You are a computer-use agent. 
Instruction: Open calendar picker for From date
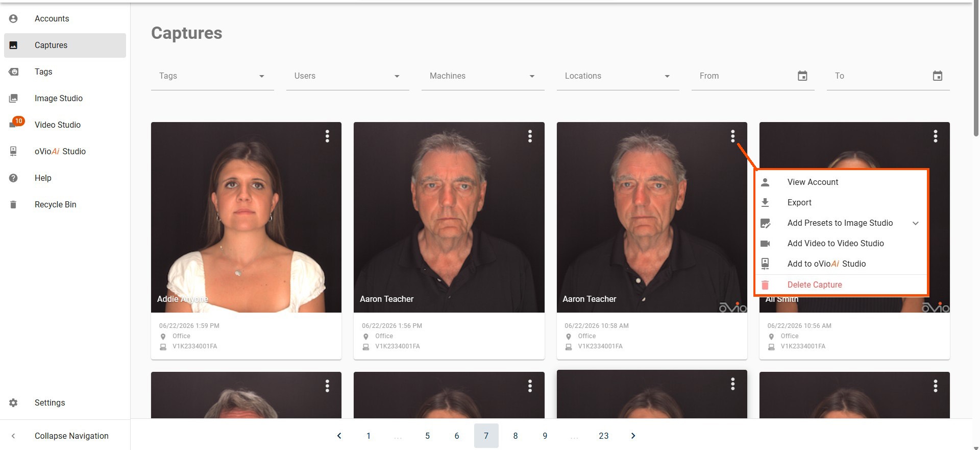(x=802, y=76)
